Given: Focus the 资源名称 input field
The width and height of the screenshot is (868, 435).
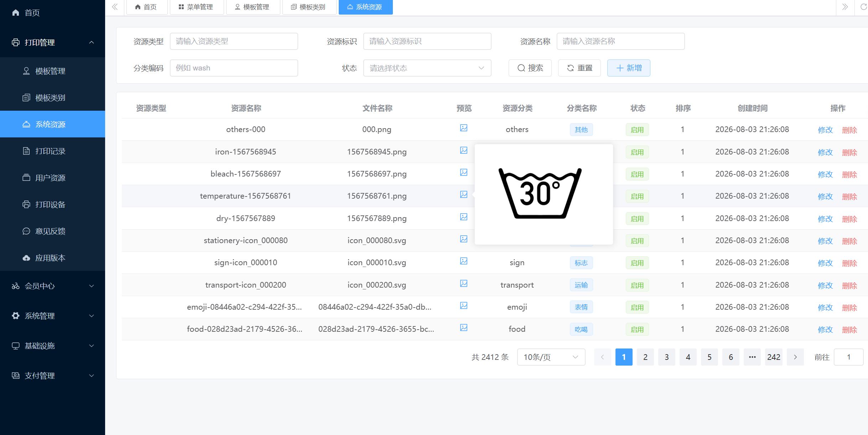Looking at the screenshot, I should pos(620,41).
